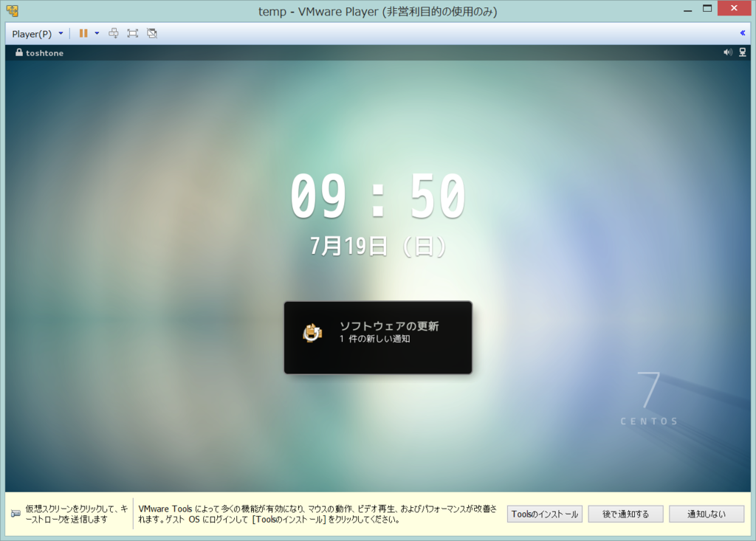
Task: Collapse the toolbar with the chevron
Action: (742, 32)
